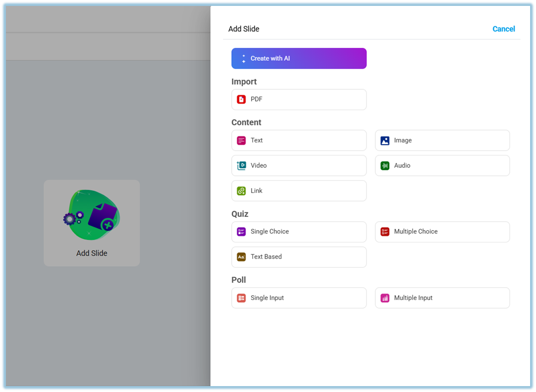Click the pink Text slide icon
The height and width of the screenshot is (392, 536).
(241, 140)
